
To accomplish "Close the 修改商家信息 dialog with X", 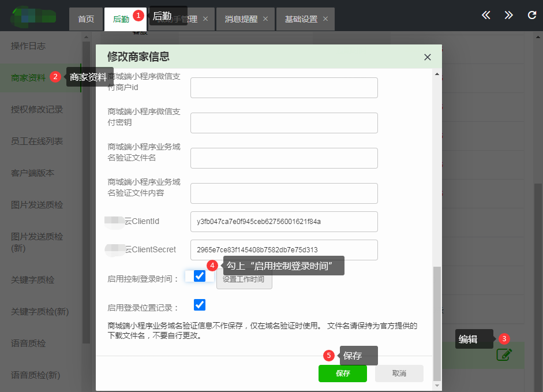I will click(427, 57).
